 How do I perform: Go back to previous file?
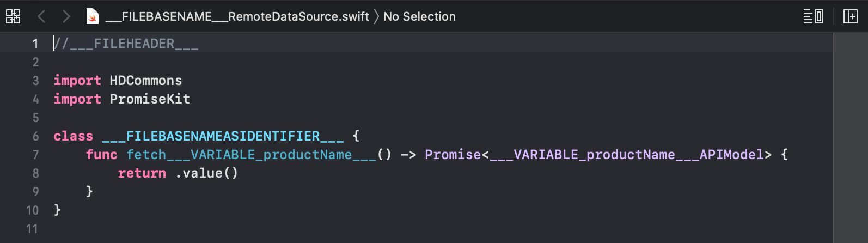[x=41, y=16]
